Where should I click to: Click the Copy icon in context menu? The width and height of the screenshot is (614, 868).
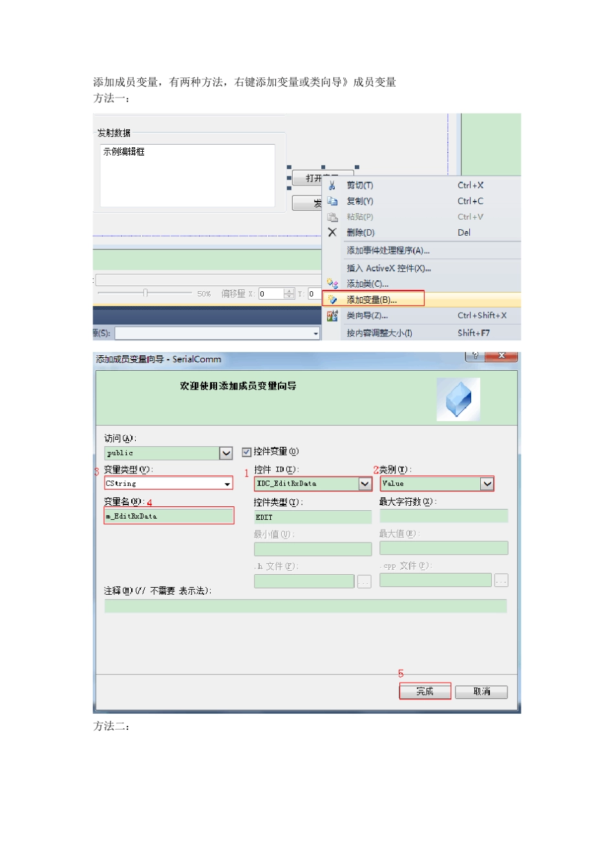(x=332, y=201)
